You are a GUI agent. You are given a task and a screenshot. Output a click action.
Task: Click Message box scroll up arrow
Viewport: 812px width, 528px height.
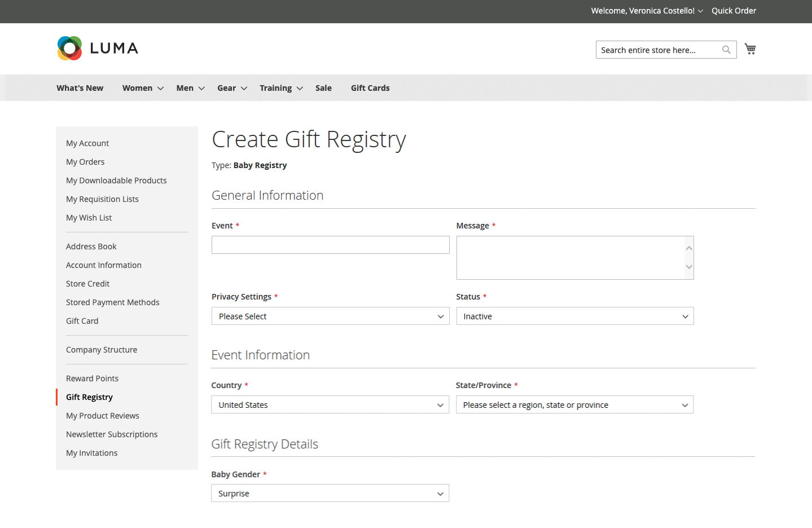(x=689, y=248)
